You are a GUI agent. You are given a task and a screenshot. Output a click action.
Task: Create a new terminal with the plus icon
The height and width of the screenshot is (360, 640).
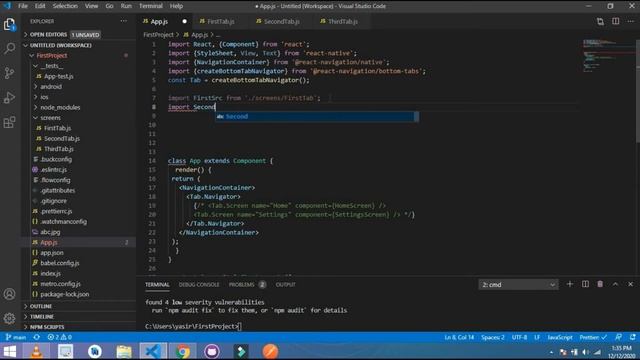(x=570, y=284)
